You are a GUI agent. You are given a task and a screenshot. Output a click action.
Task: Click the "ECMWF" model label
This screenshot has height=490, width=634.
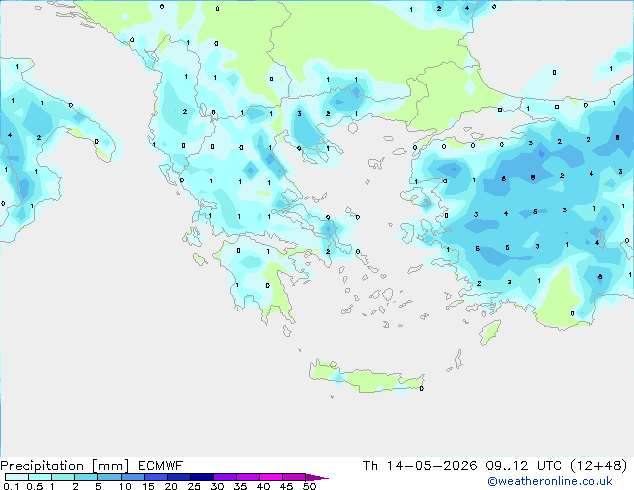click(161, 466)
